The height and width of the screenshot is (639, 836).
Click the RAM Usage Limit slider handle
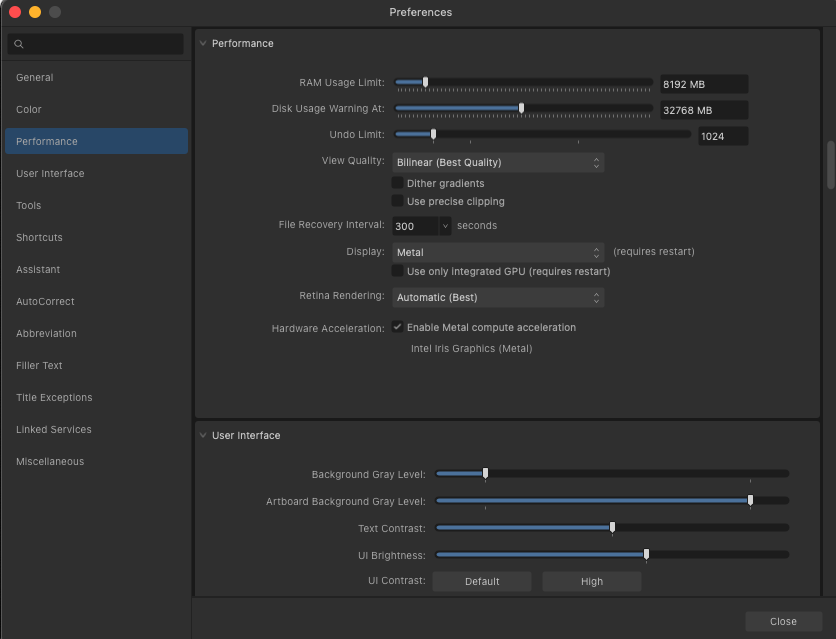pyautogui.click(x=425, y=83)
